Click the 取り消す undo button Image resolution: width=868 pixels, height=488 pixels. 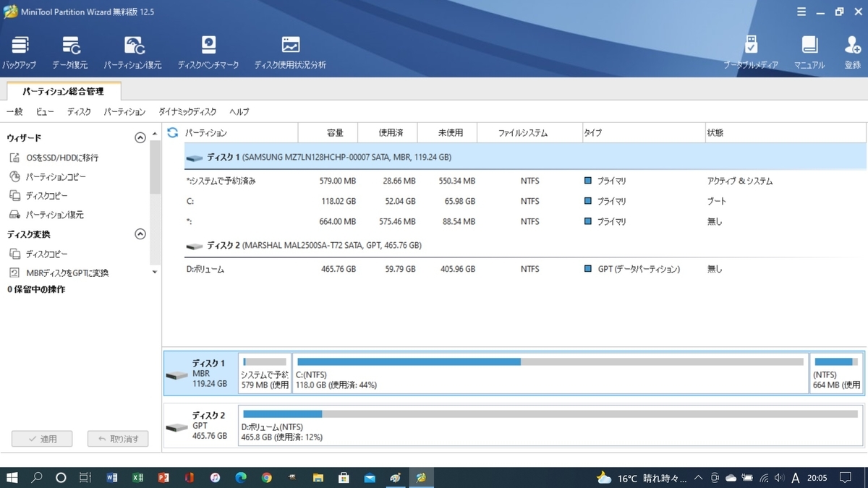click(118, 439)
